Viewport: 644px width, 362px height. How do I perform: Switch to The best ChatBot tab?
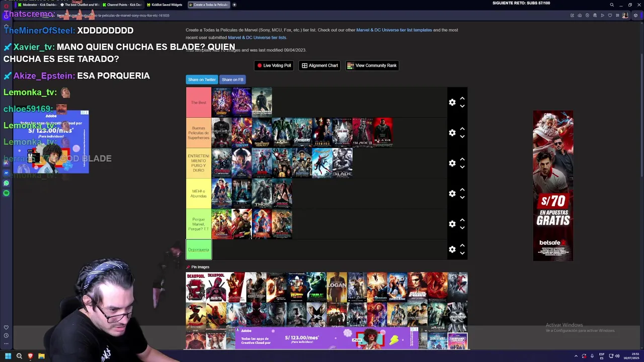pos(80,5)
